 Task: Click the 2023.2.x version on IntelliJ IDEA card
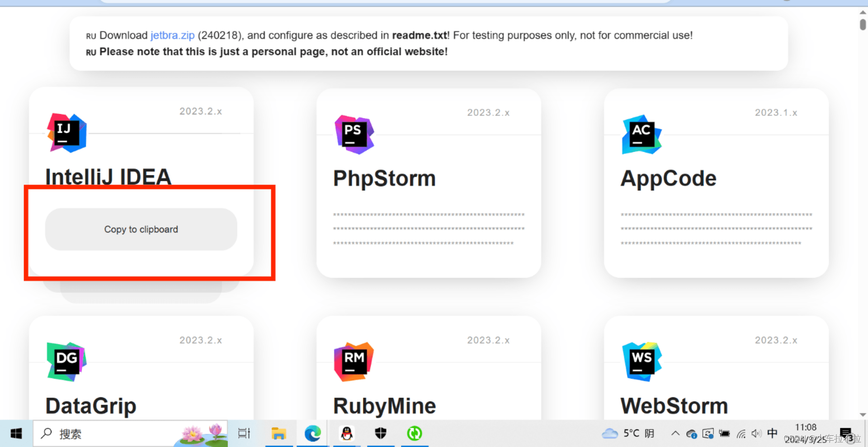[201, 111]
